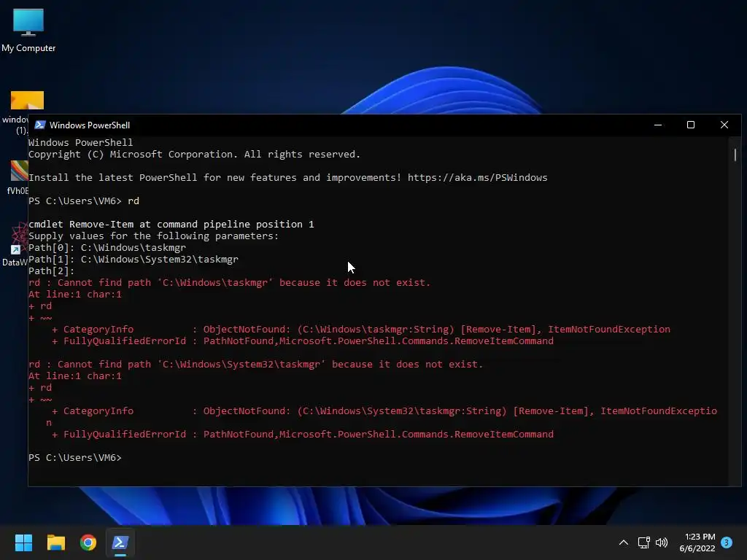Screen dimensions: 747x560
Task: Close the Windows PowerShell window
Action: point(724,125)
